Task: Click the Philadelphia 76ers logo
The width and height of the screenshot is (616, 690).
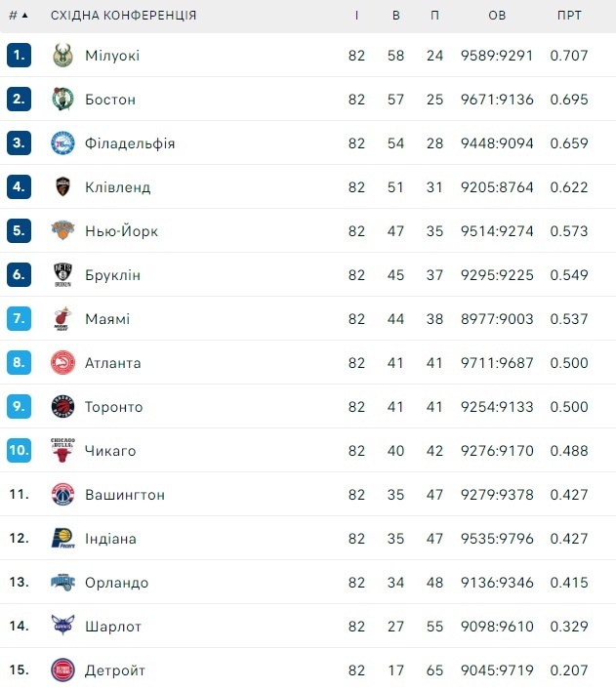Action: (x=62, y=143)
